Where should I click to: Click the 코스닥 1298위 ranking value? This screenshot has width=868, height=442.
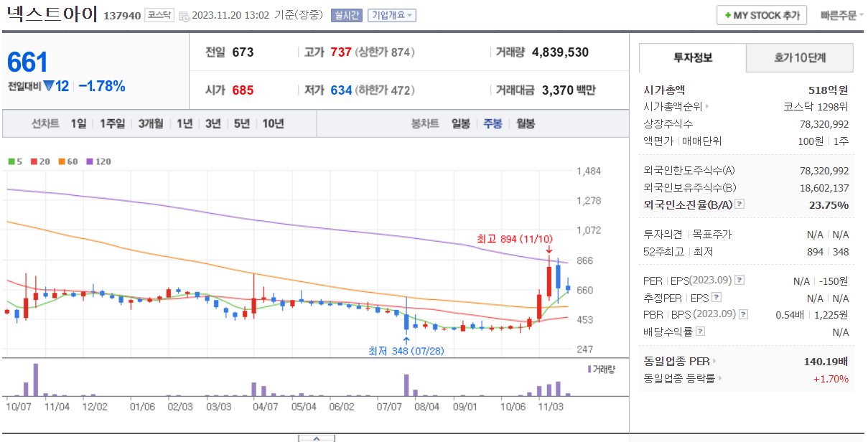click(816, 107)
